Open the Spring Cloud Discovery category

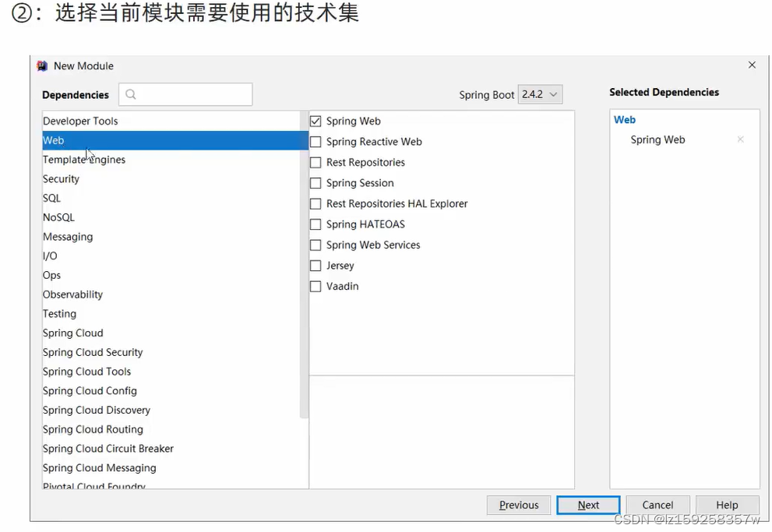tap(97, 410)
